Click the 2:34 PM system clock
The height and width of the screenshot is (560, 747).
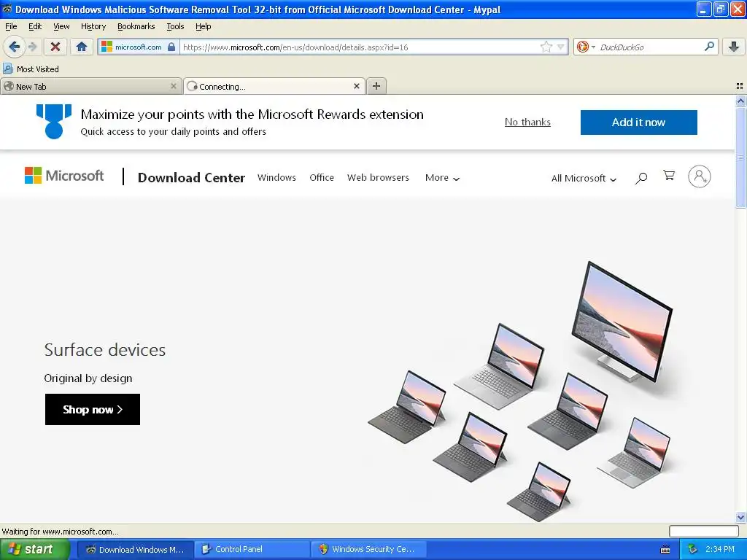click(x=720, y=550)
